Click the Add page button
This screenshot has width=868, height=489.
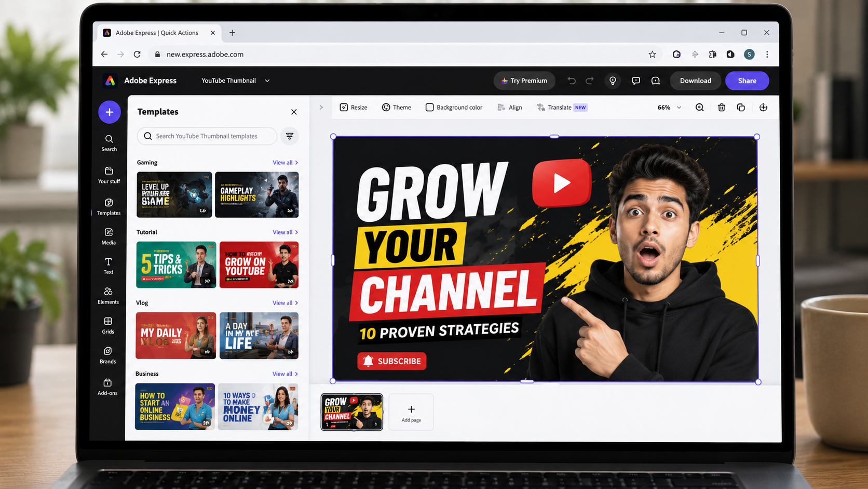tap(411, 413)
